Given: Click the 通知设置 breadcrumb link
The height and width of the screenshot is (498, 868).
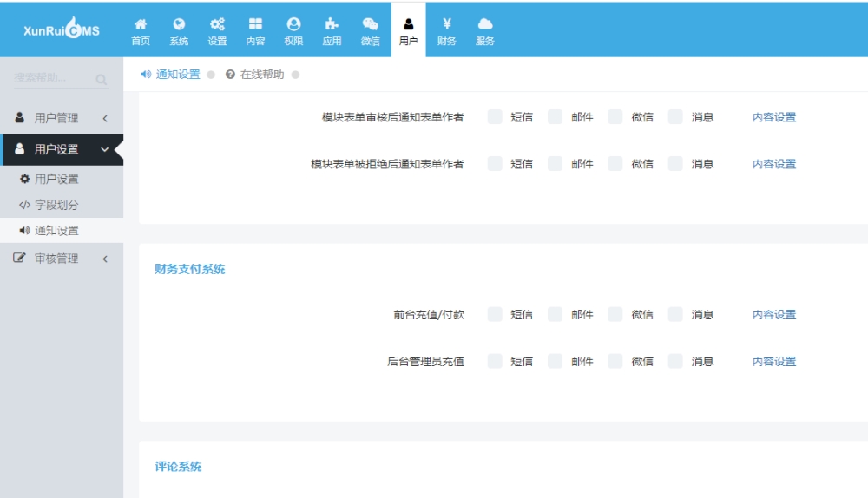Looking at the screenshot, I should coord(178,74).
